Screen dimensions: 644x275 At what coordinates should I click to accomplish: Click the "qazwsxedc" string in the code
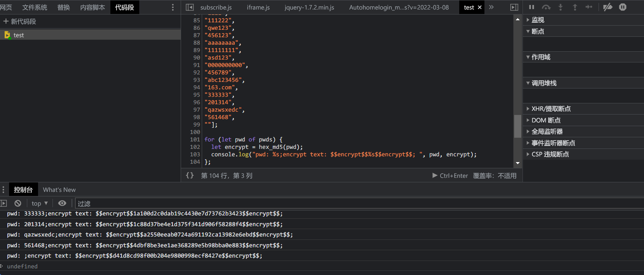[223, 110]
